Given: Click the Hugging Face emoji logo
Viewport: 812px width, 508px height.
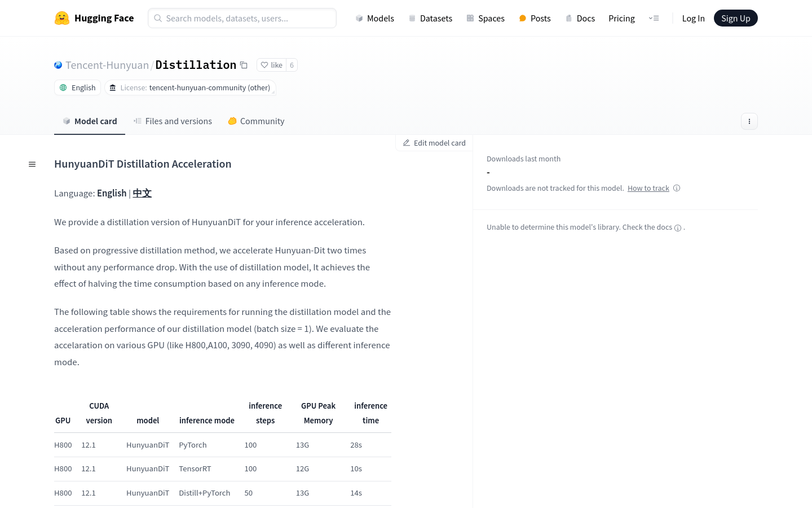Looking at the screenshot, I should 62,18.
